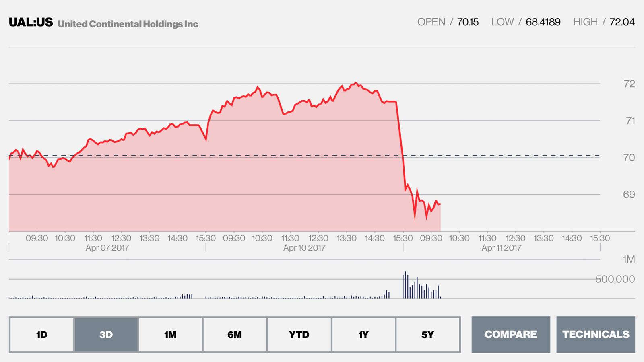Select the YTD range tab
This screenshot has height=362, width=644.
[x=299, y=335]
